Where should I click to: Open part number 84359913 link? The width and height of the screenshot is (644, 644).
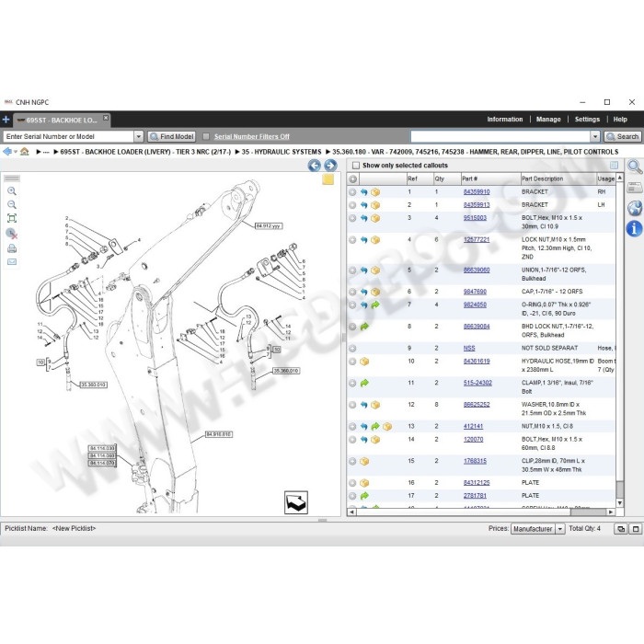[x=477, y=205]
